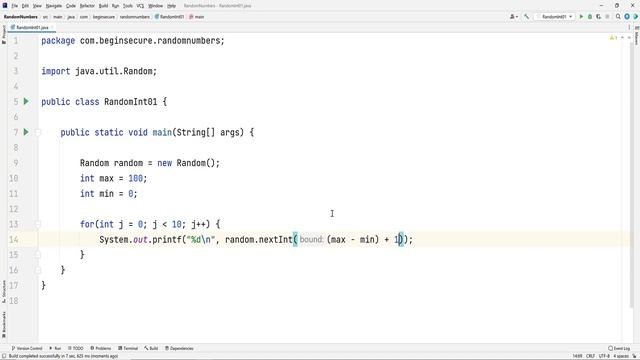Click line number 10 in the gutter
Screen dimensions: 640x360
click(13, 178)
